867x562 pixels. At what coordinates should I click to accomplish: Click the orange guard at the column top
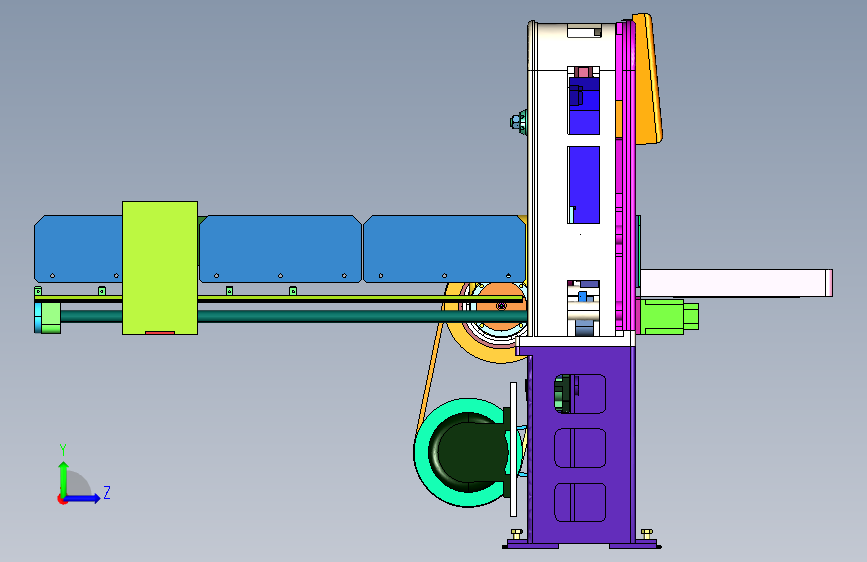click(x=647, y=79)
